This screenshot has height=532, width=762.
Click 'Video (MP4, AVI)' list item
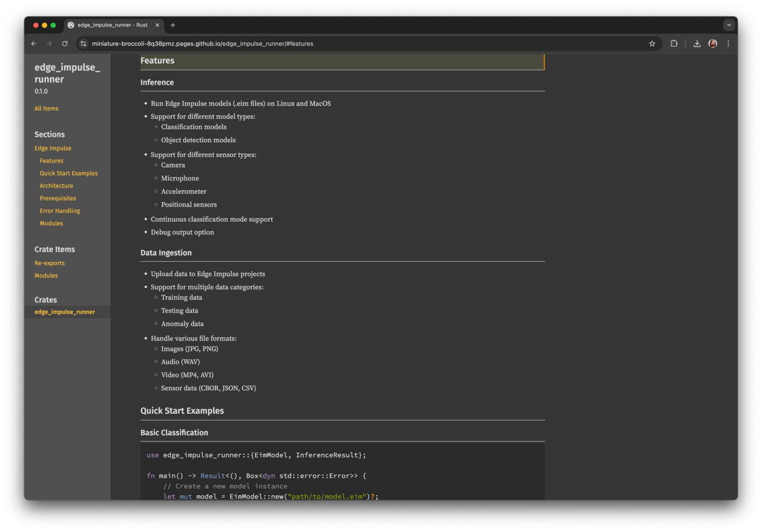(x=187, y=375)
